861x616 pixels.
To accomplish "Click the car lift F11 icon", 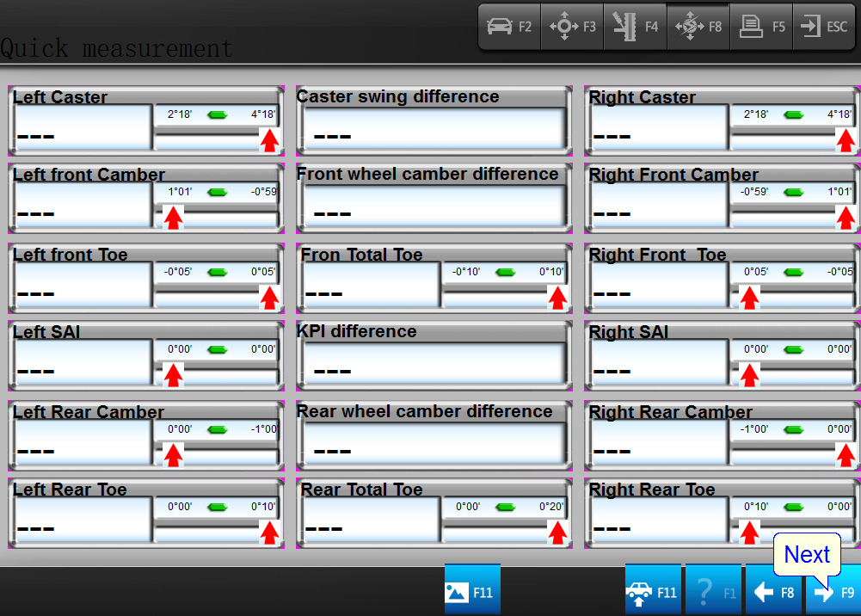I will pos(653,591).
